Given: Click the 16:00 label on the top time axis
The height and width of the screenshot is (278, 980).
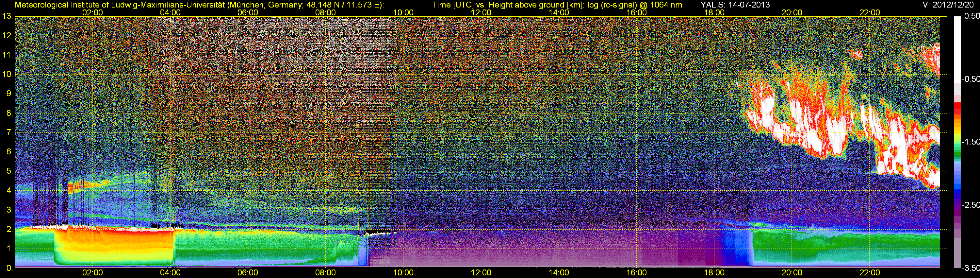Looking at the screenshot, I should click(636, 12).
